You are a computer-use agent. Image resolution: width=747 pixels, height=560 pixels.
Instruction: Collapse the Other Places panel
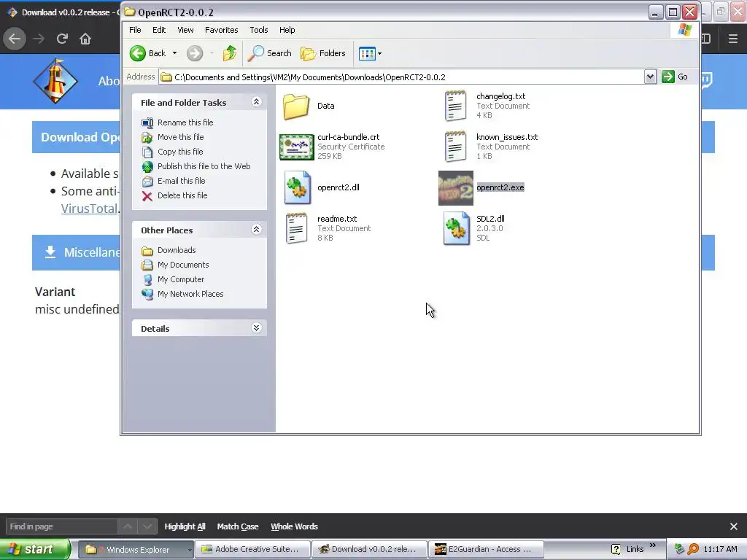256,230
